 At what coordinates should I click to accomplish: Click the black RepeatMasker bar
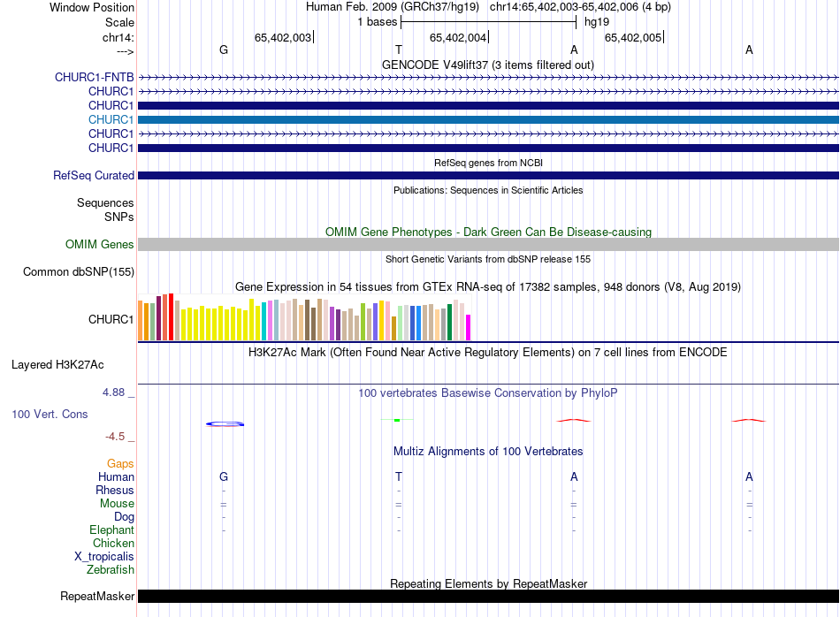pos(488,596)
